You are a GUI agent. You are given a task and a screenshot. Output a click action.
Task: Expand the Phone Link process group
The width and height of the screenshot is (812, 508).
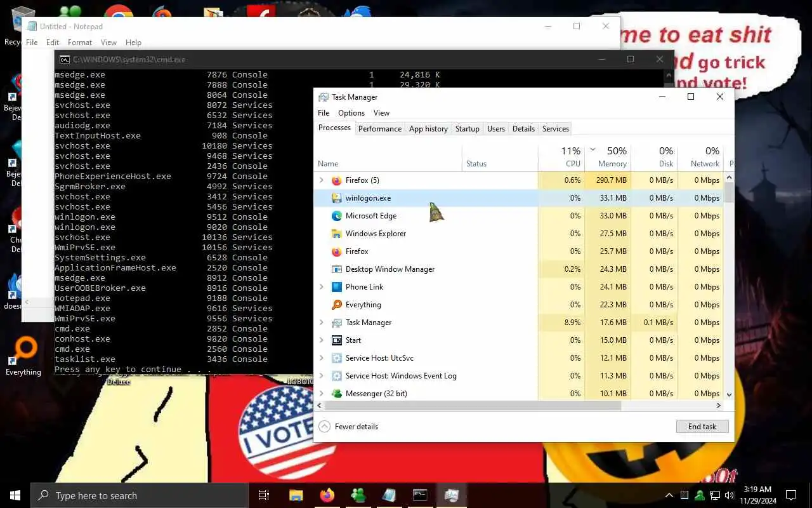(322, 287)
